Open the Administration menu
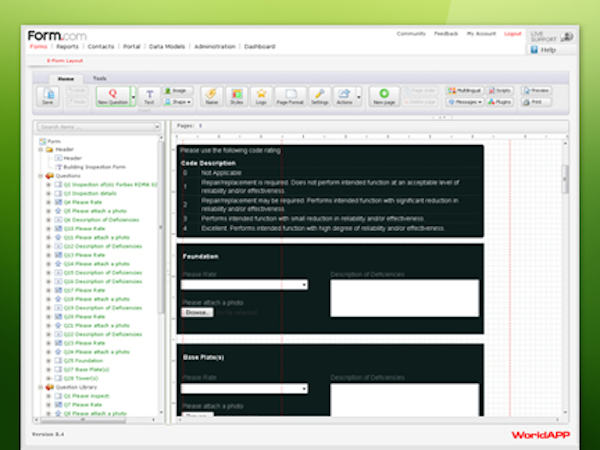Viewport: 600px width, 450px height. [x=215, y=46]
